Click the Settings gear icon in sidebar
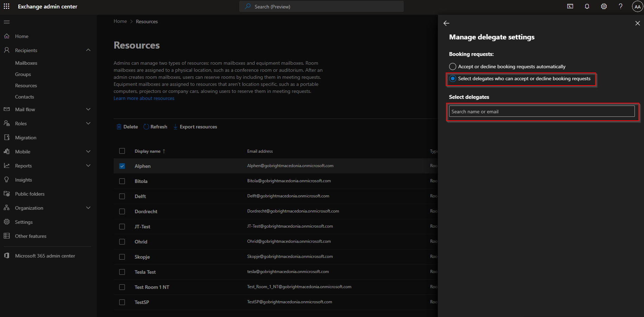644x317 pixels. point(7,222)
